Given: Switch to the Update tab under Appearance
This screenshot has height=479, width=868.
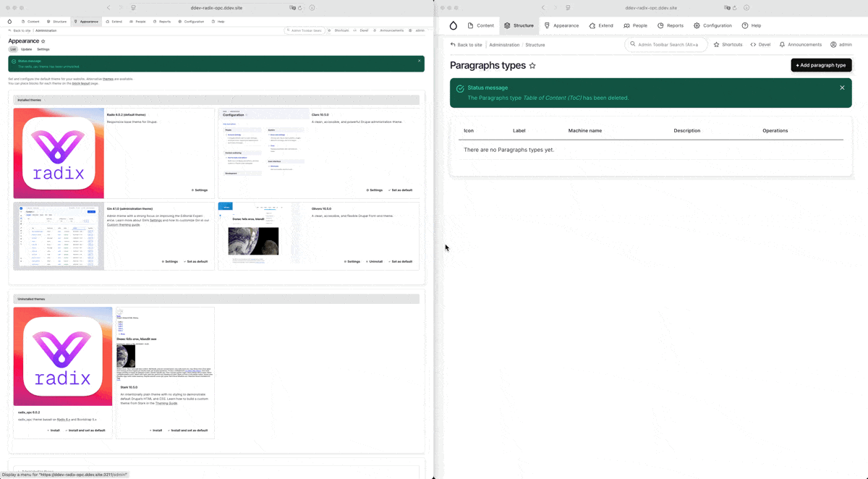Looking at the screenshot, I should coord(26,49).
